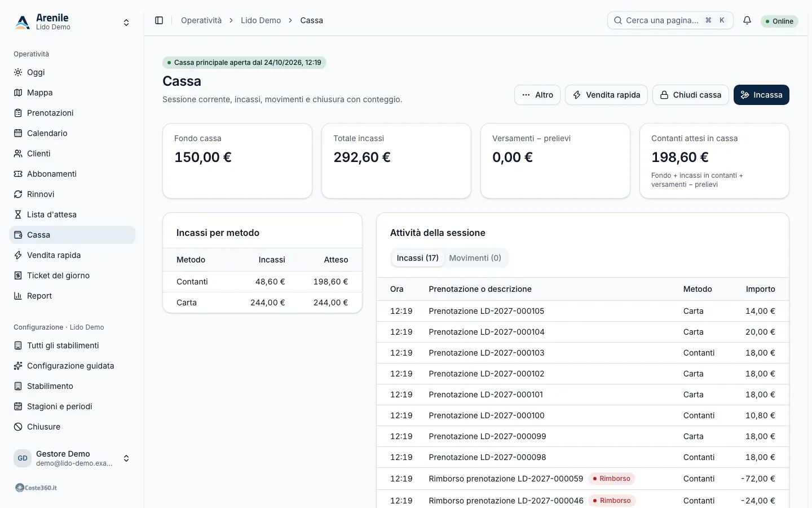Screen dimensions: 812x508
Task: Click Rimborso prenotazione LD-2027-000059 text
Action: coord(506,479)
